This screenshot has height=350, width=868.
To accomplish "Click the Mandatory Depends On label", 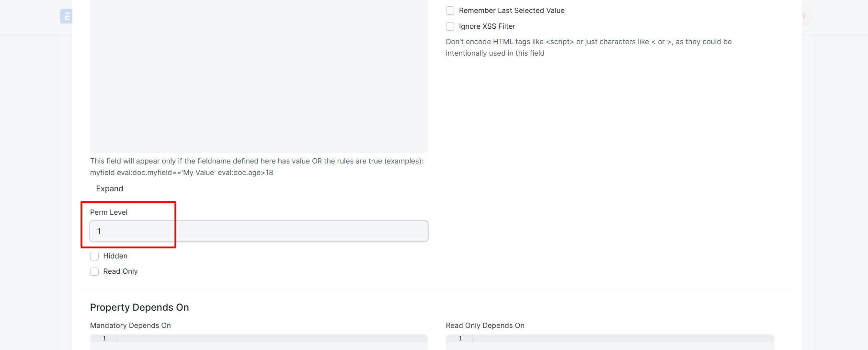I will tap(130, 326).
